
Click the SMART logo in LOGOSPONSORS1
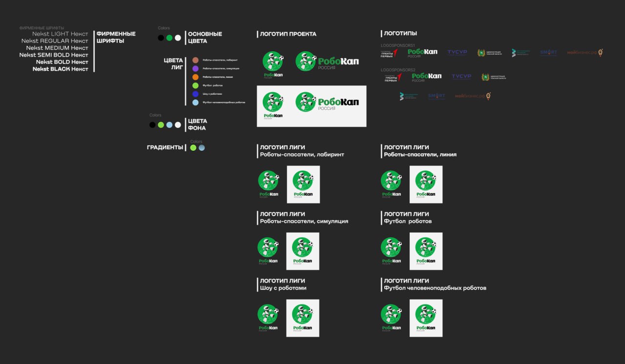[548, 53]
